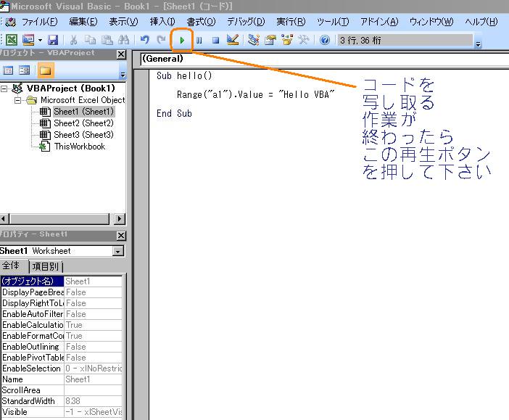Open the 書式(O) menu

pyautogui.click(x=201, y=22)
